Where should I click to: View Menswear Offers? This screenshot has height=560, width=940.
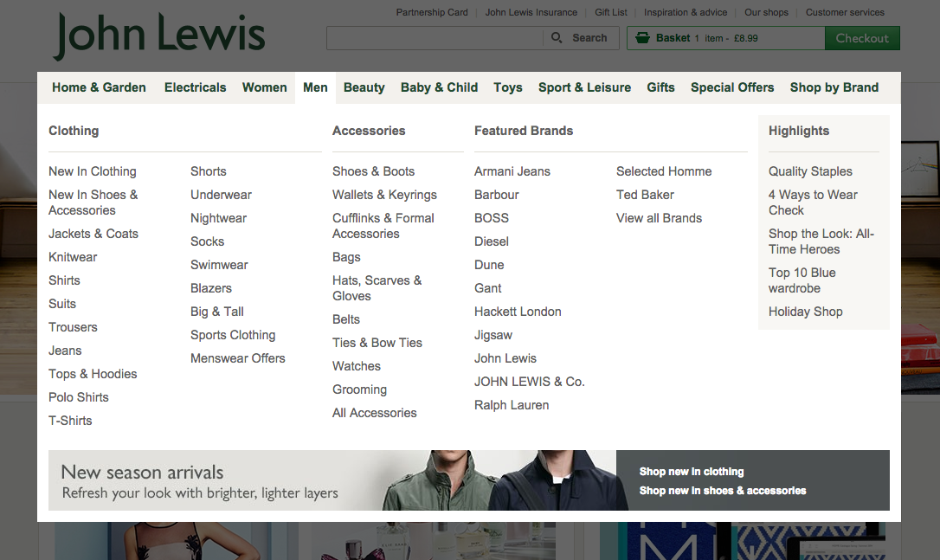coord(238,358)
